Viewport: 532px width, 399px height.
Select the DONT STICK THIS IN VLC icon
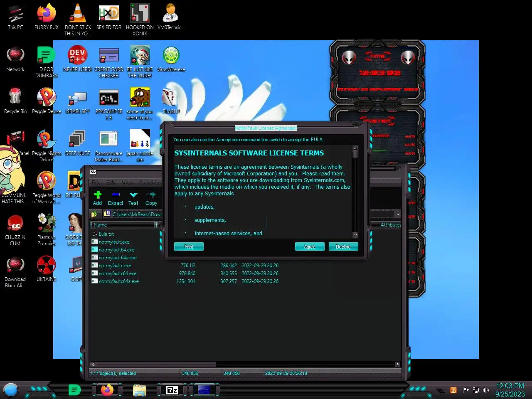tap(78, 20)
